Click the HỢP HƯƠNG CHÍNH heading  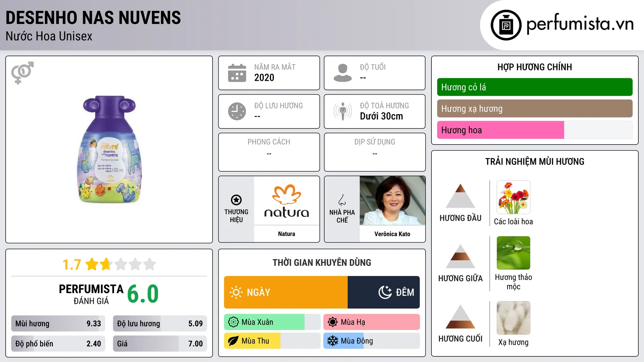[535, 67]
